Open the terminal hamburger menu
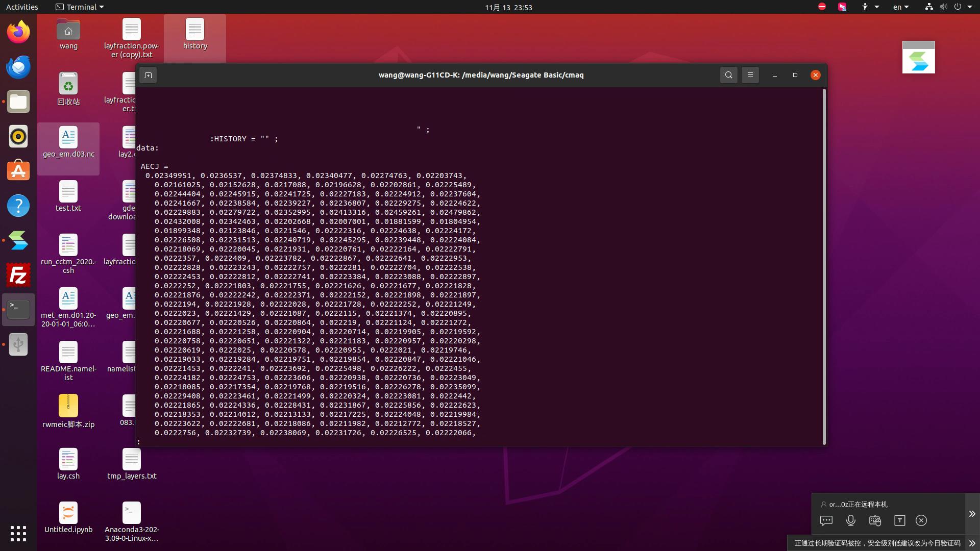 [x=750, y=75]
